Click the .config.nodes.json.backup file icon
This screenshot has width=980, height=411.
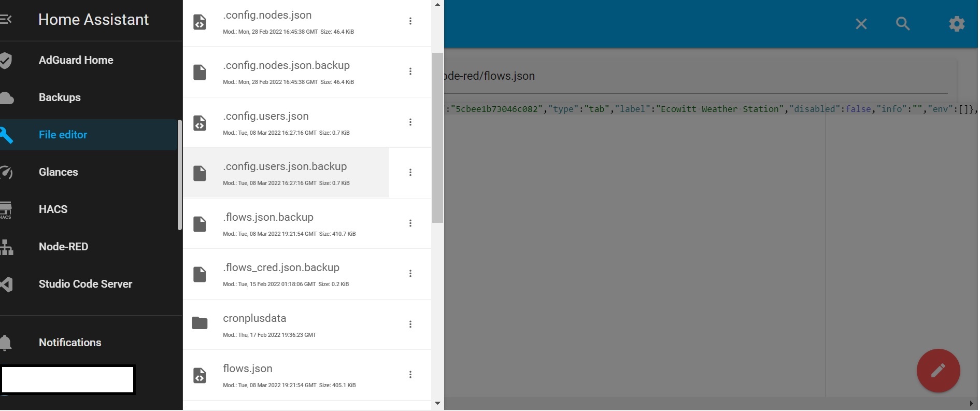click(x=200, y=73)
